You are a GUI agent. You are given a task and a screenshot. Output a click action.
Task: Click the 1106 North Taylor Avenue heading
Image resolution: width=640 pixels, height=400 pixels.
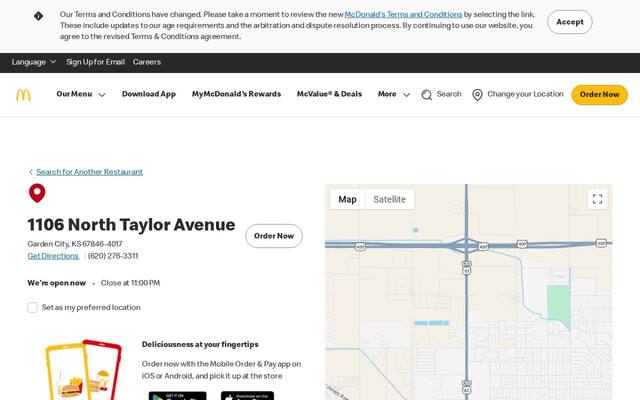[x=131, y=224]
